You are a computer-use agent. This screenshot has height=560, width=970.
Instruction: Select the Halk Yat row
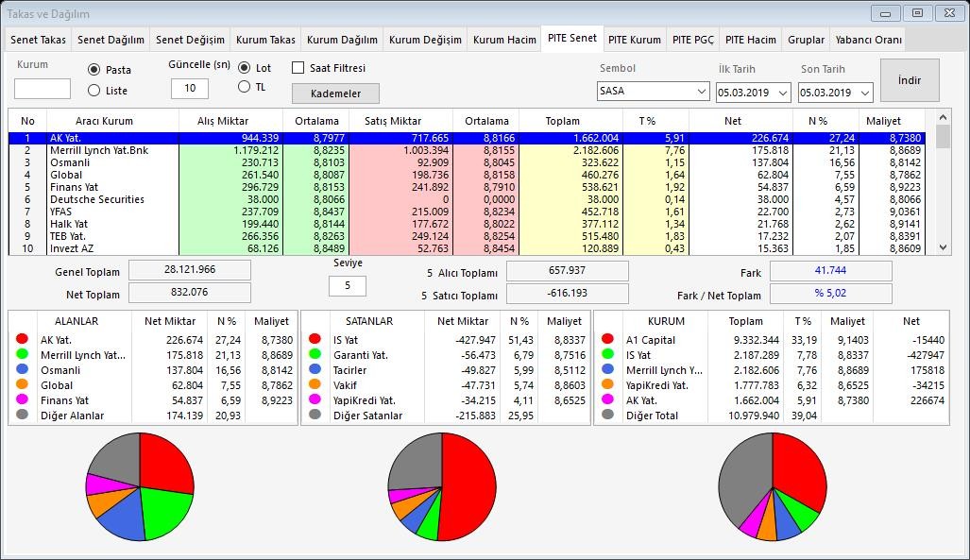click(467, 224)
